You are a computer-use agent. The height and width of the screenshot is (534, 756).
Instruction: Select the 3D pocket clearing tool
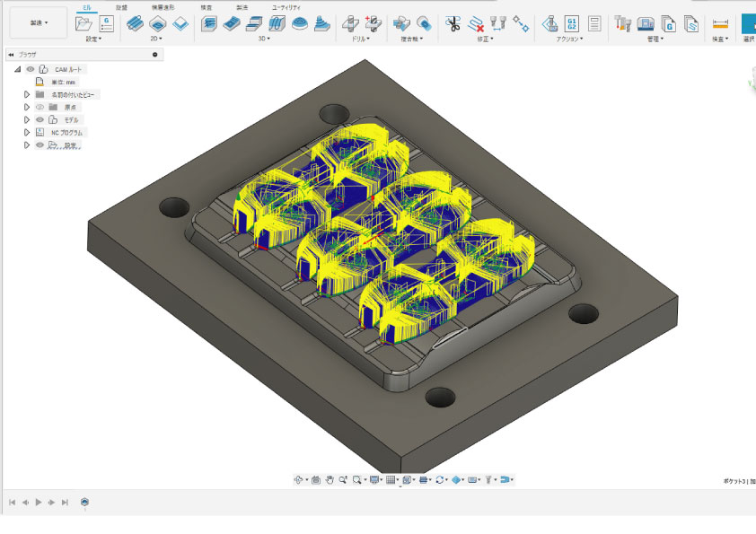click(232, 23)
